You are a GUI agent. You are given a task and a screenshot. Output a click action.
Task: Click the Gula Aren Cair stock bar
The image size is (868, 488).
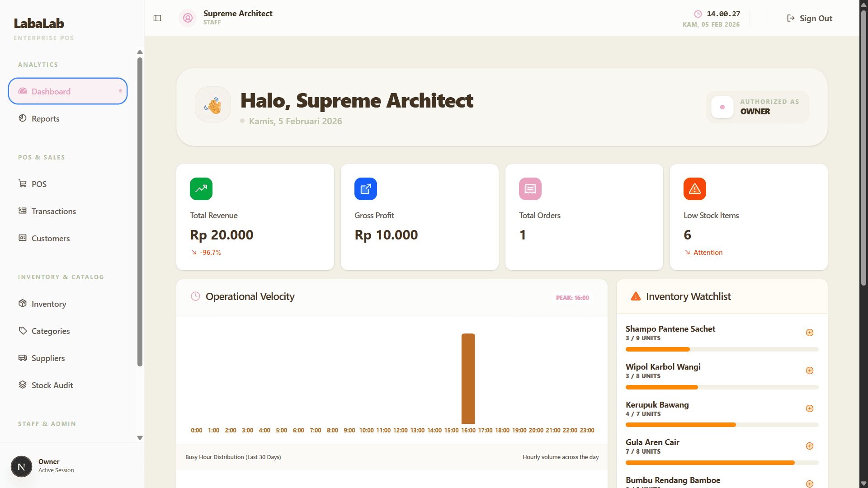coord(722,463)
